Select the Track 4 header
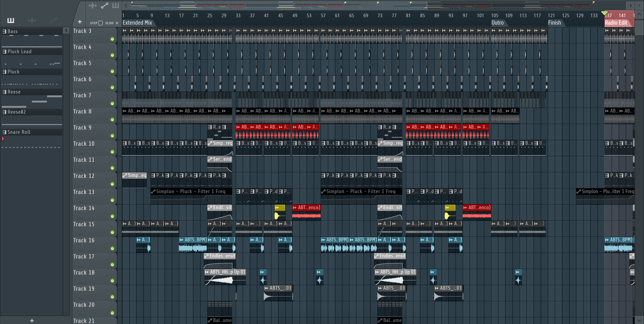Screen dimensions: 644x324 pos(95,51)
